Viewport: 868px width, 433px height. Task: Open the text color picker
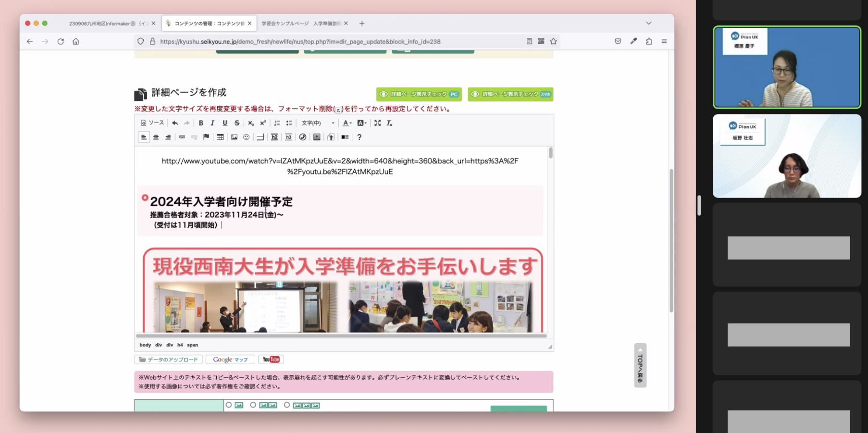(x=347, y=123)
